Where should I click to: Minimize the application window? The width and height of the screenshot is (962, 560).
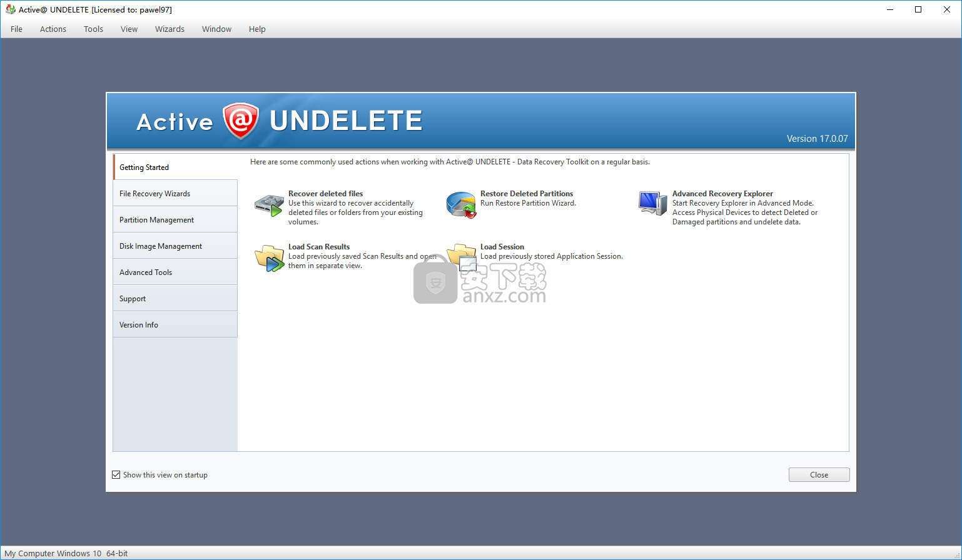(889, 9)
